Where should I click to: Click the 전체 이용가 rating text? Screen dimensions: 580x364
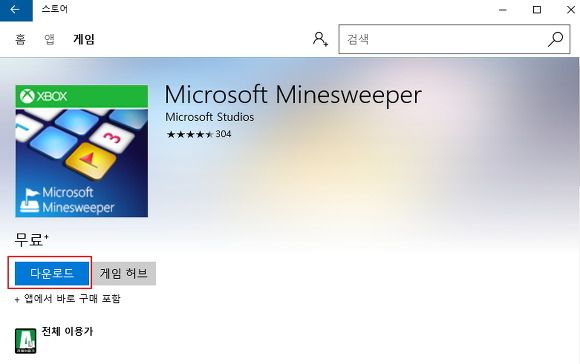(67, 331)
